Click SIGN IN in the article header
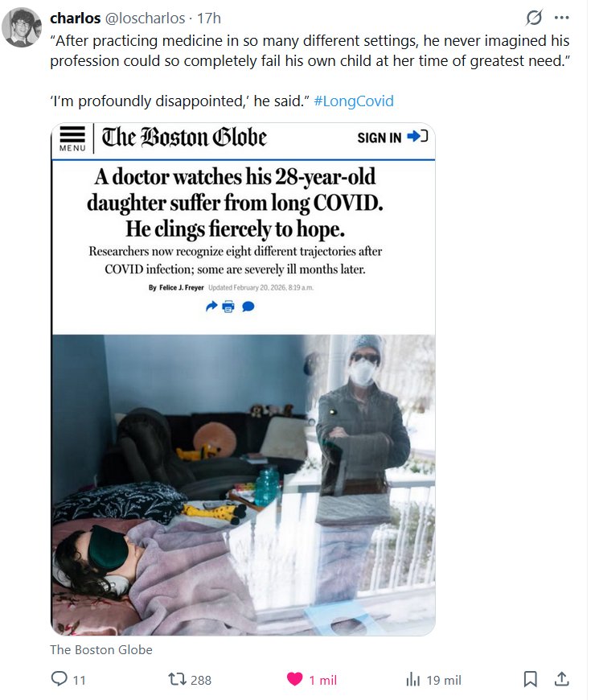Image resolution: width=595 pixels, height=700 pixels. click(x=392, y=138)
